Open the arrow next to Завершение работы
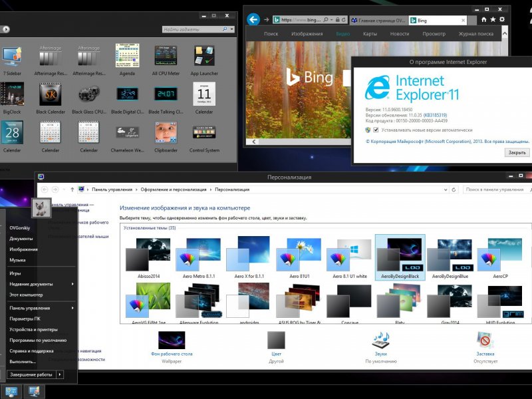Image resolution: width=532 pixels, height=399 pixels. (60, 374)
